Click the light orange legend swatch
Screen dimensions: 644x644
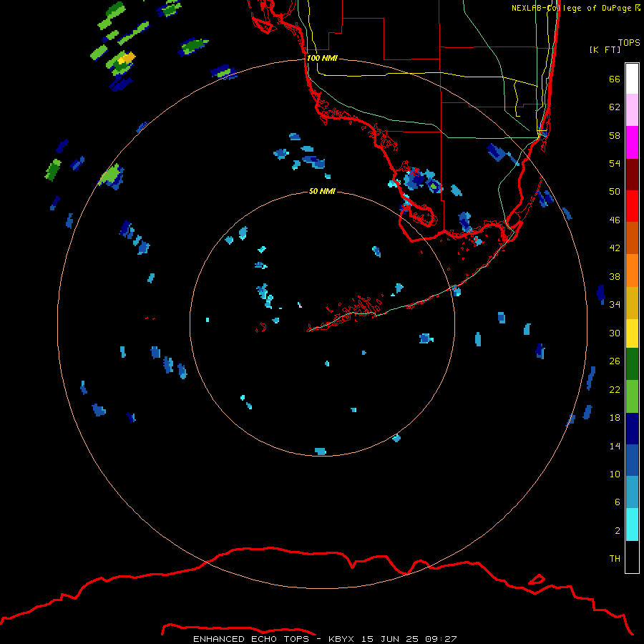point(632,270)
